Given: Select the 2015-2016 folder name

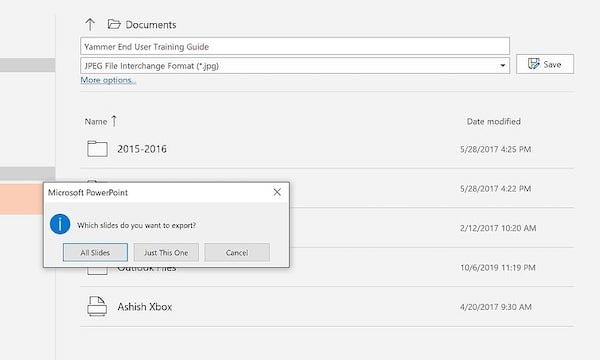Looking at the screenshot, I should 142,149.
